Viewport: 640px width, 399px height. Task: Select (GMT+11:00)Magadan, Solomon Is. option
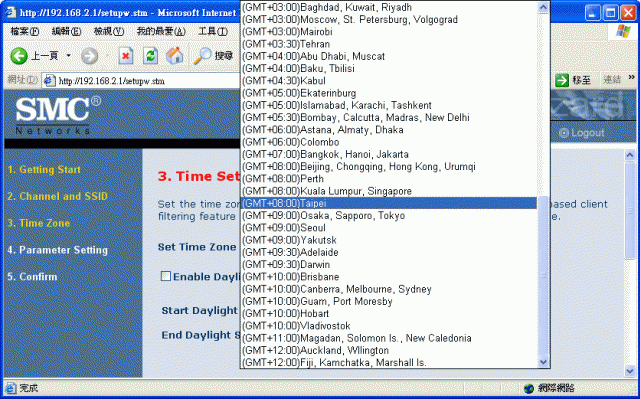pos(389,338)
